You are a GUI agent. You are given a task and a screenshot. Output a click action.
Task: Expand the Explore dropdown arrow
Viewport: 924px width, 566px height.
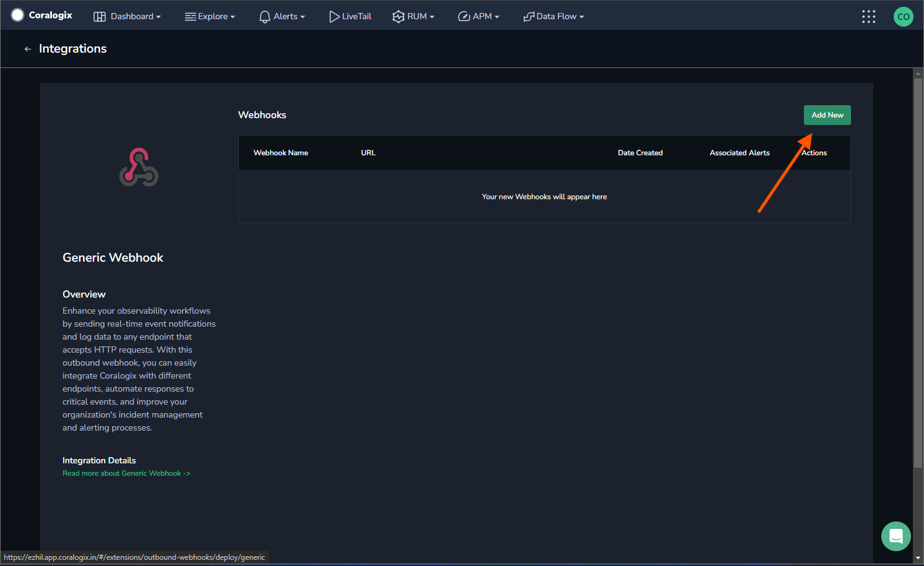tap(233, 17)
